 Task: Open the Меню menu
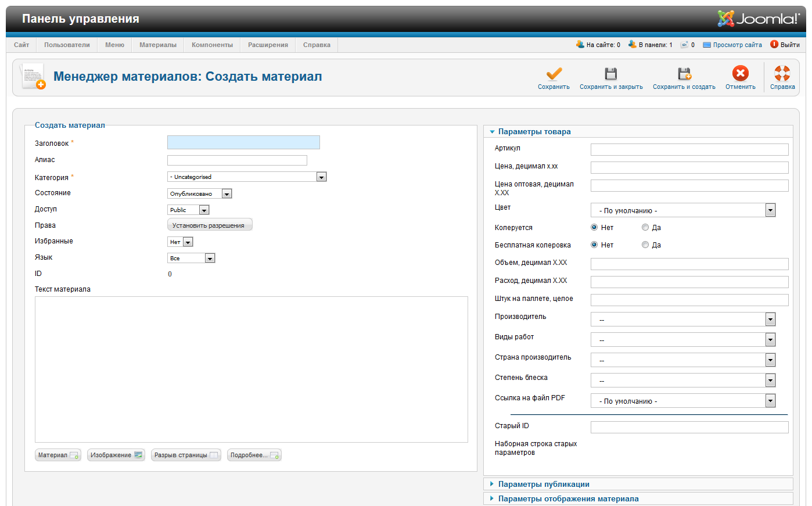[114, 45]
